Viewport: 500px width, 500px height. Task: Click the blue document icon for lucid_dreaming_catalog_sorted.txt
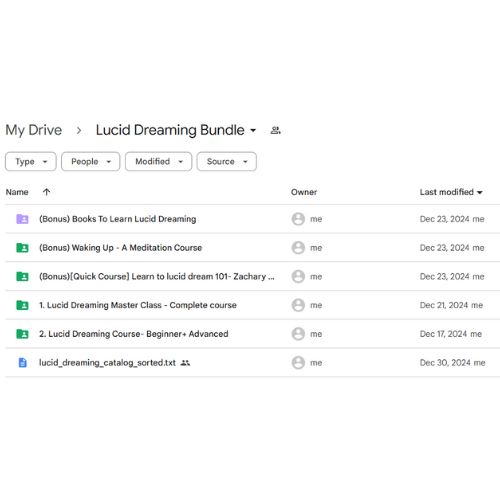pos(22,362)
